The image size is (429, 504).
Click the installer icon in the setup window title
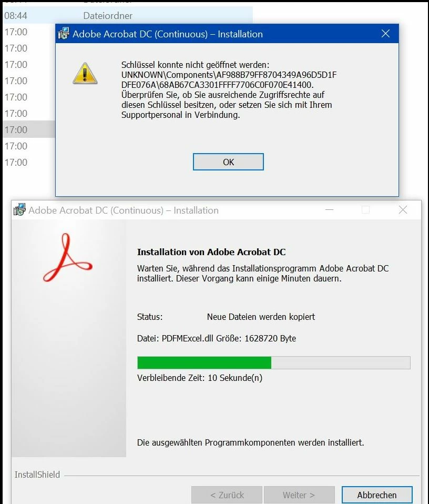click(19, 209)
